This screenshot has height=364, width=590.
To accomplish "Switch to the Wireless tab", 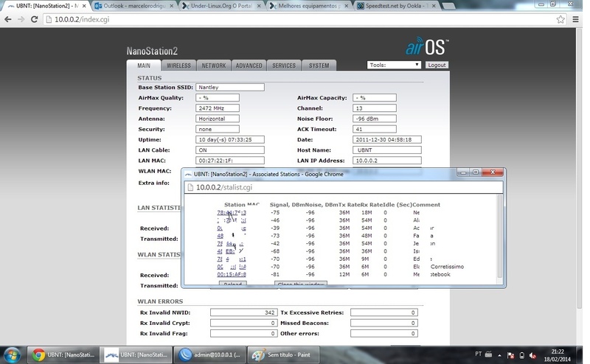I will tap(178, 66).
